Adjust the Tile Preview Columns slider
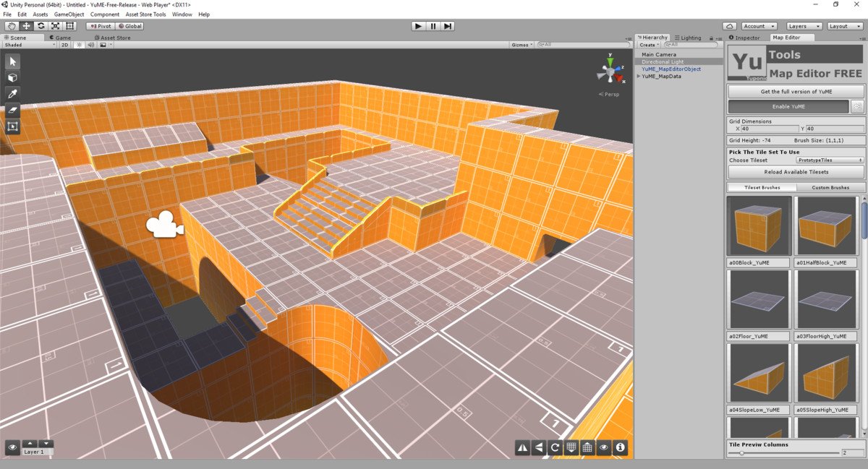The width and height of the screenshot is (868, 469). (x=741, y=453)
